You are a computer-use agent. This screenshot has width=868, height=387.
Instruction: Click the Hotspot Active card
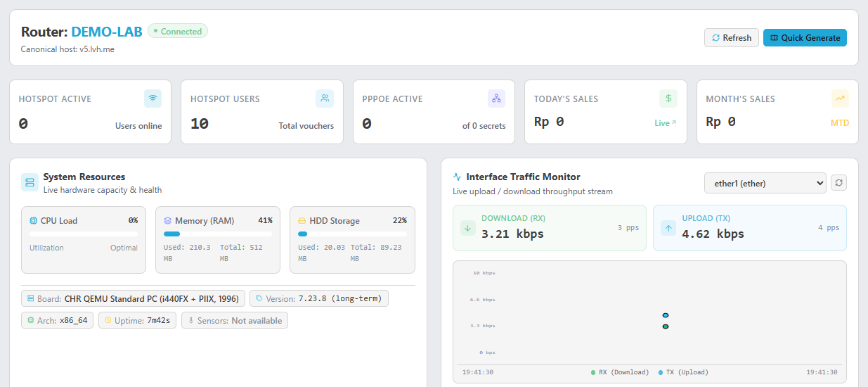pyautogui.click(x=90, y=112)
